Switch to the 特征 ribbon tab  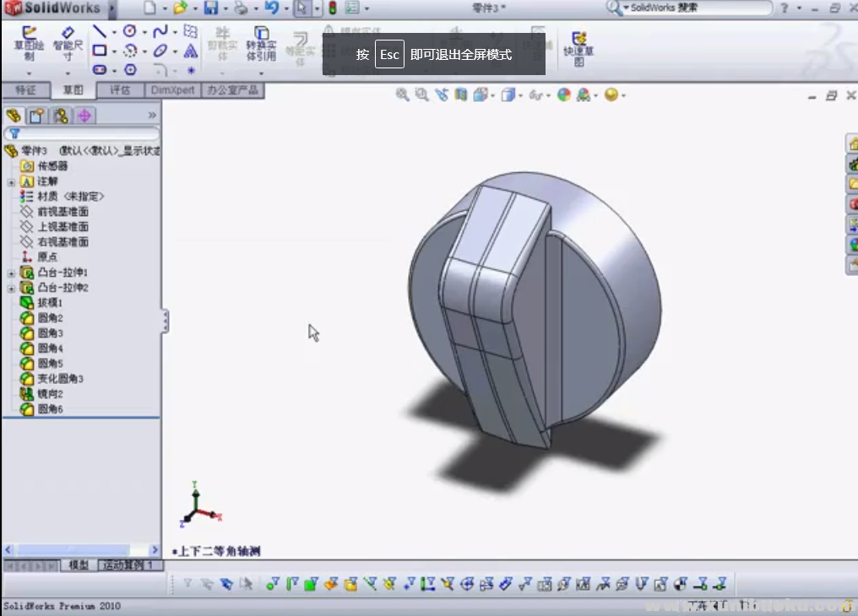point(25,90)
